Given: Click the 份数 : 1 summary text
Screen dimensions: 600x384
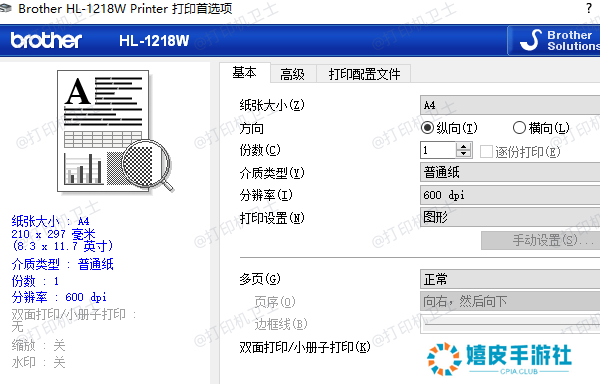Looking at the screenshot, I should tap(35, 281).
